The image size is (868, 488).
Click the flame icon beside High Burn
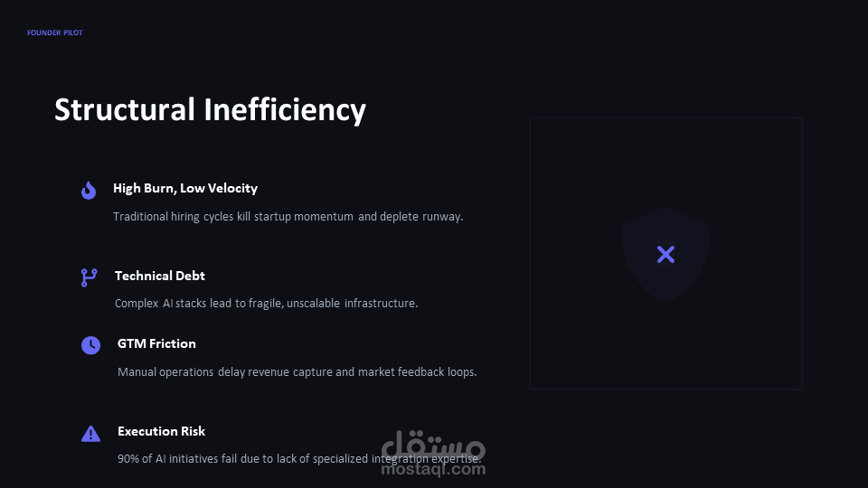click(x=89, y=190)
